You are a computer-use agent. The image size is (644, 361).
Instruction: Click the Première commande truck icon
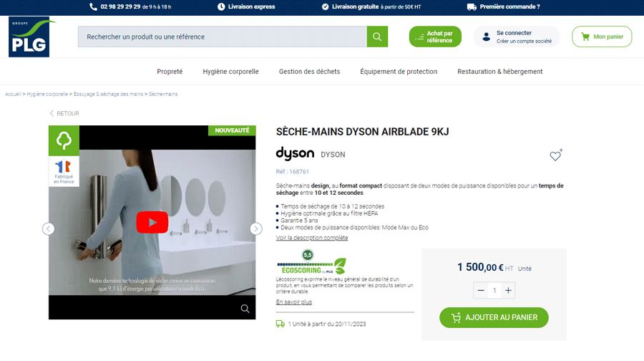(472, 6)
